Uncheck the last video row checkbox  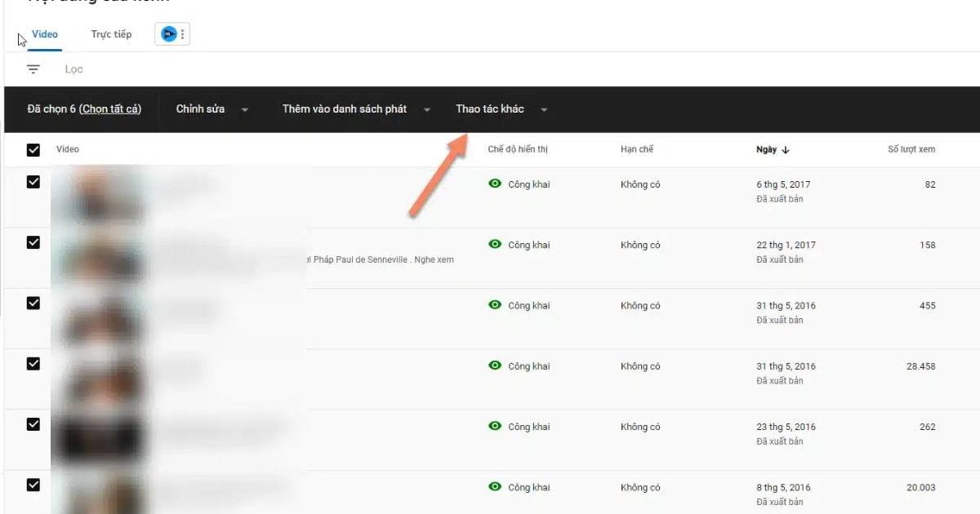pyautogui.click(x=33, y=484)
